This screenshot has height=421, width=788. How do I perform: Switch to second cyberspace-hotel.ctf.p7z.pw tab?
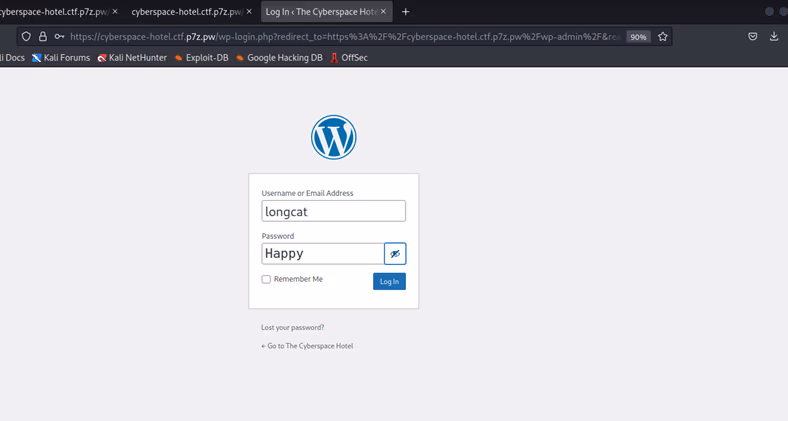pos(191,12)
